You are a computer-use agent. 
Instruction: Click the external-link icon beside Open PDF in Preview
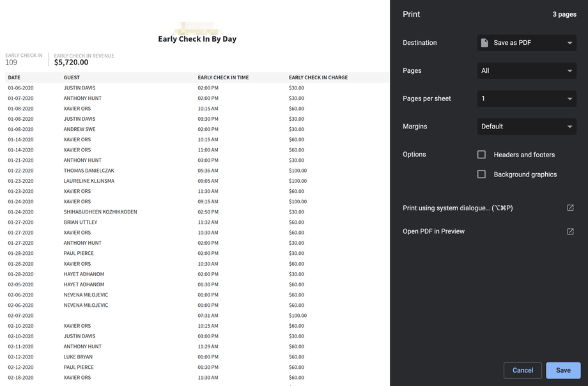(x=570, y=231)
